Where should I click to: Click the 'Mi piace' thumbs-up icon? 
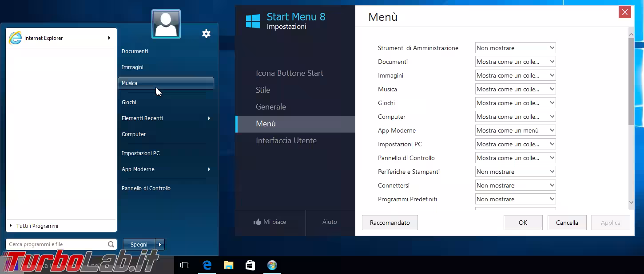pyautogui.click(x=257, y=222)
